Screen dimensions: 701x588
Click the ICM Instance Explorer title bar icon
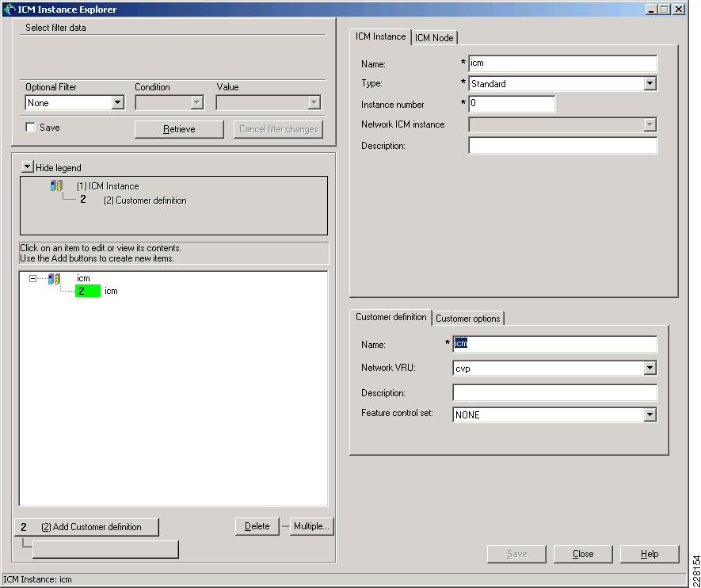click(9, 9)
